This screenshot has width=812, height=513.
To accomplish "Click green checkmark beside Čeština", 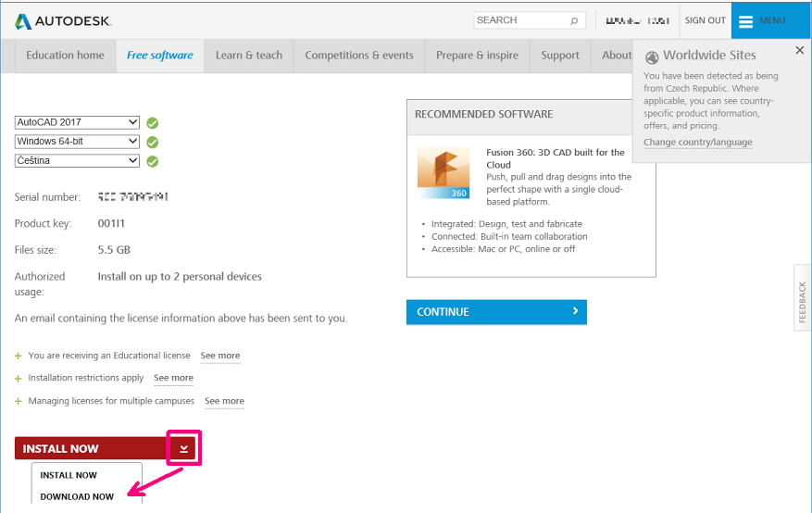I will pyautogui.click(x=152, y=161).
